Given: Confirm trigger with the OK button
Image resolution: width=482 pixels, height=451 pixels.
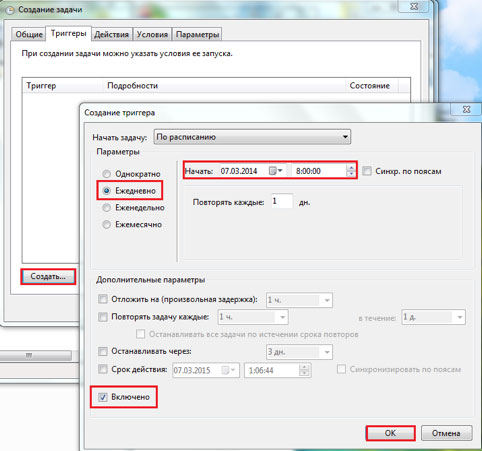Looking at the screenshot, I should click(390, 433).
